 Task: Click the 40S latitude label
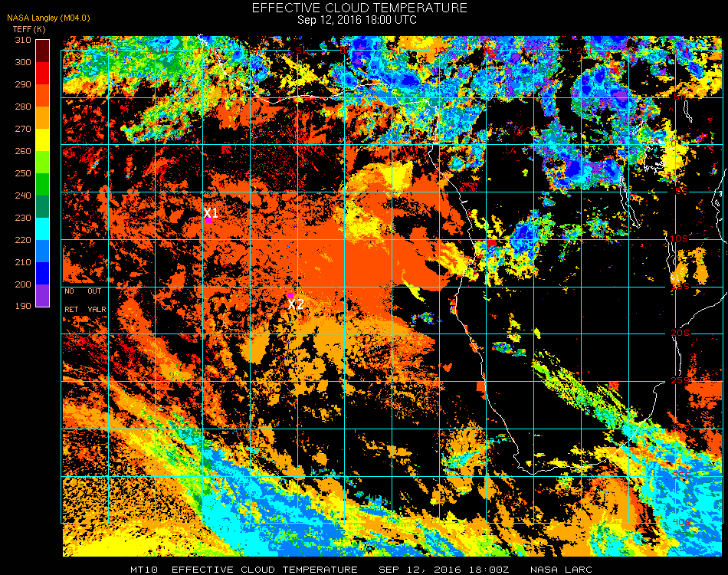681,523
